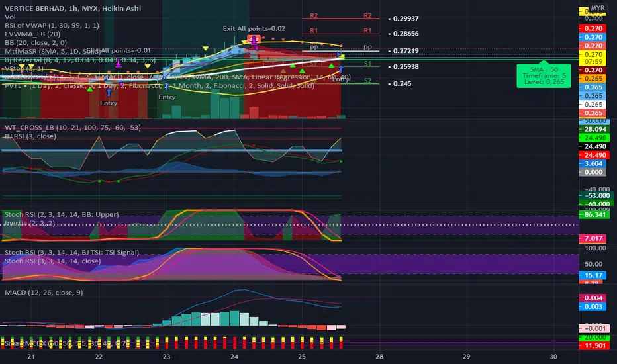The width and height of the screenshot is (617, 364).
Task: Select the WT_CROSS_LB indicator legend
Action: [x=73, y=128]
